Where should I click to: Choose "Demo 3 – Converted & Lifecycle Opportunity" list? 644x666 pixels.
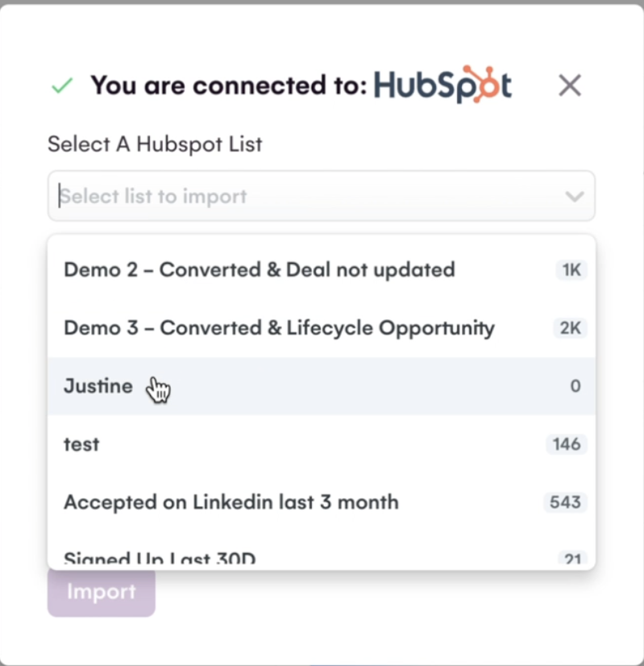coord(279,328)
